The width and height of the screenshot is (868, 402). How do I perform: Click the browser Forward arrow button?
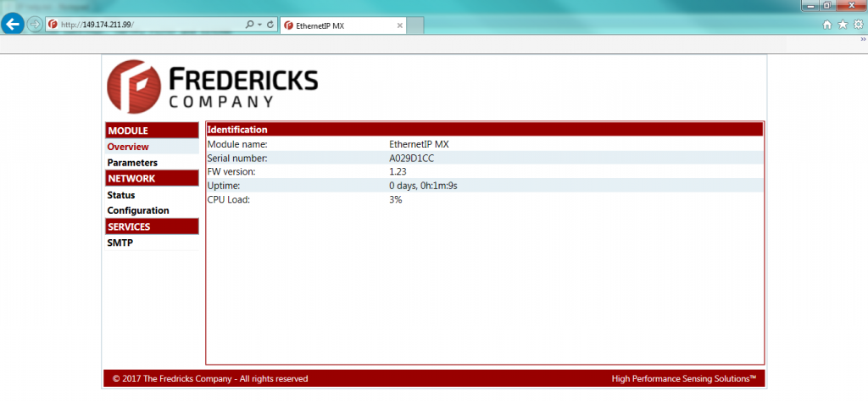click(x=34, y=25)
